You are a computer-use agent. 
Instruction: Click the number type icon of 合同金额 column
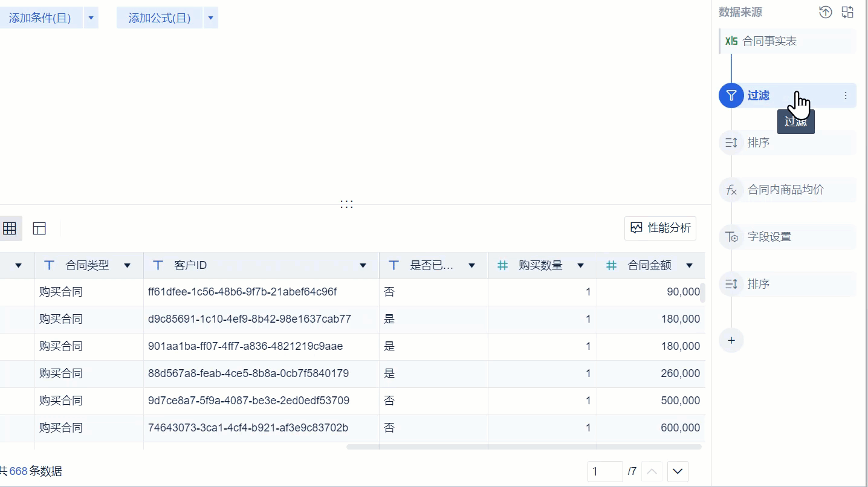pyautogui.click(x=611, y=265)
